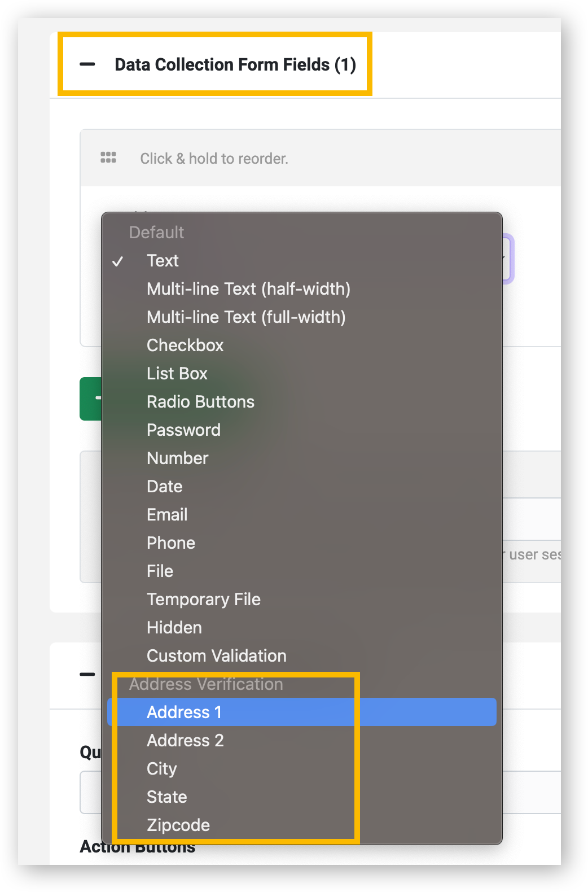Screen dimensions: 588x892
Task: Click the checkmark next to Text
Action: 119,261
